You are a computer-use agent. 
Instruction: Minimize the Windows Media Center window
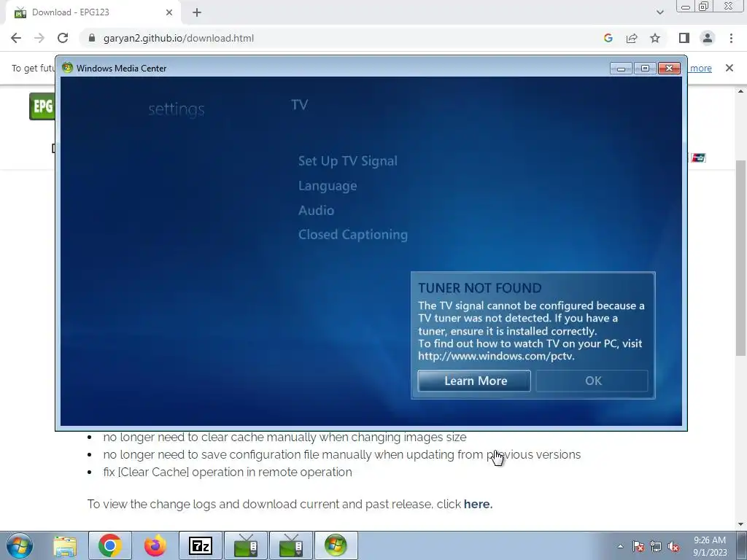click(x=621, y=69)
